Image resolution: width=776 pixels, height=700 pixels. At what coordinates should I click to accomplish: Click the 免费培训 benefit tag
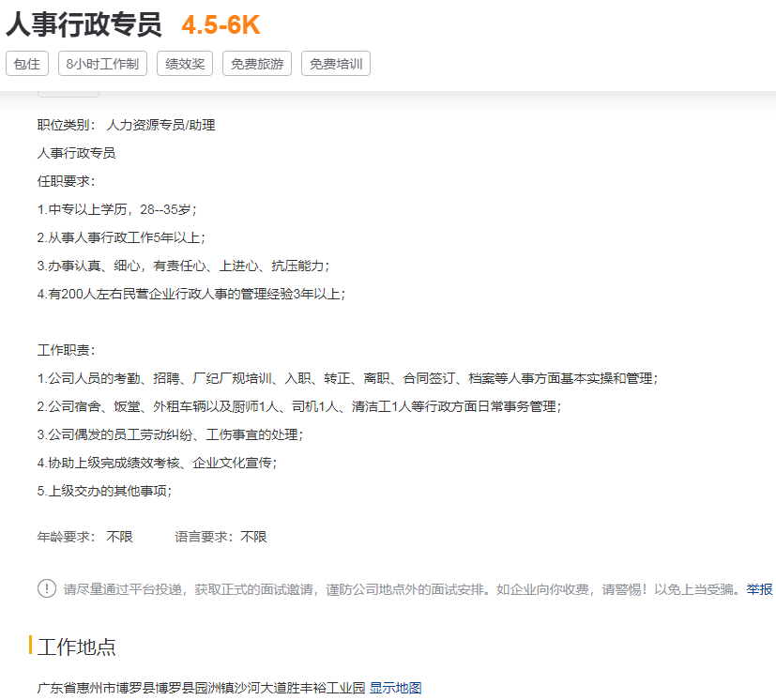click(336, 64)
